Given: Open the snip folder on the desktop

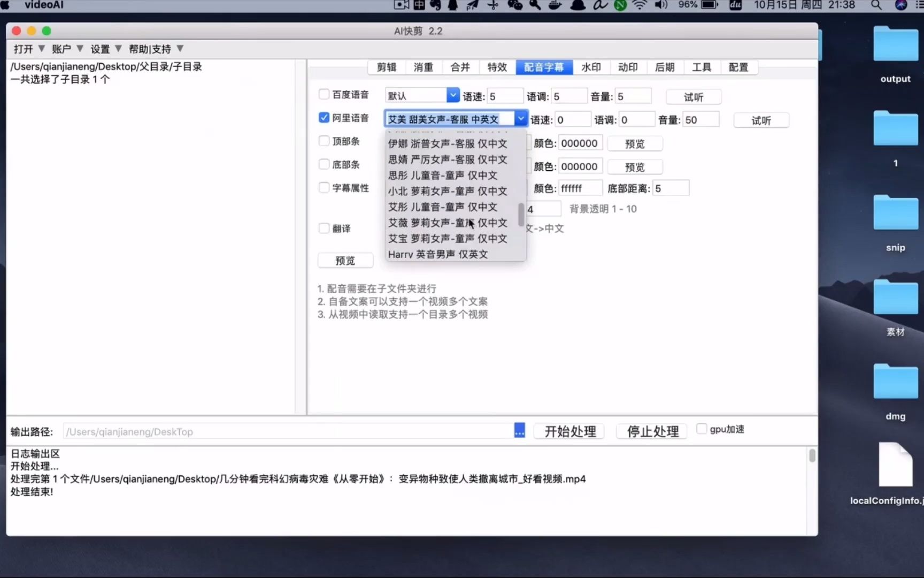Looking at the screenshot, I should (895, 223).
